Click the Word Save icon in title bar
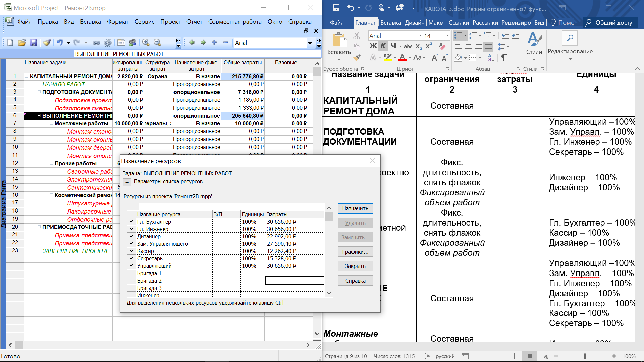 point(336,8)
